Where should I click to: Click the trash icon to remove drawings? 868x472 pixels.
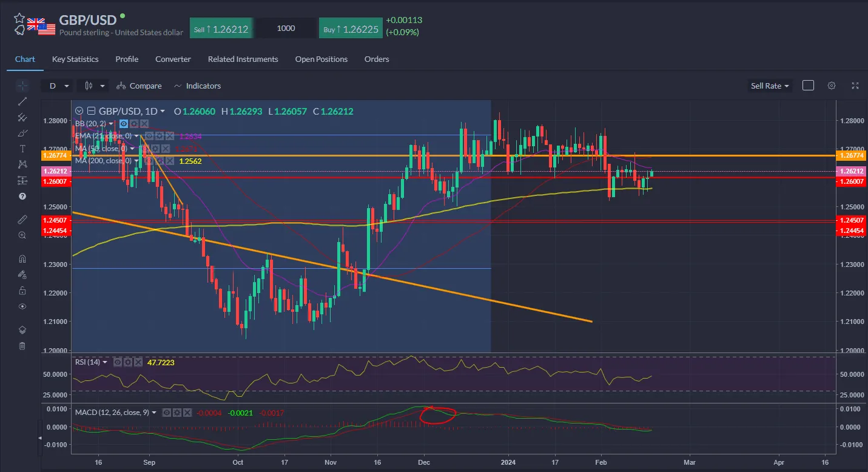(22, 346)
